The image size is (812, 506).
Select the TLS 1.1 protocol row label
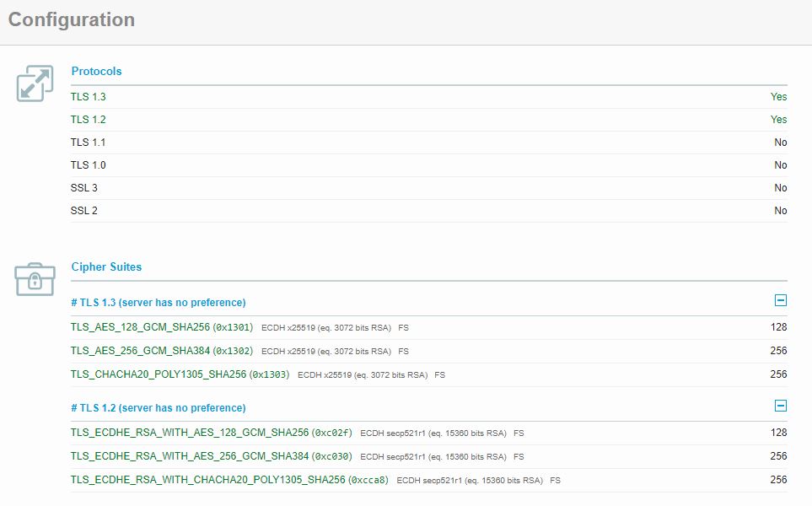coord(88,143)
